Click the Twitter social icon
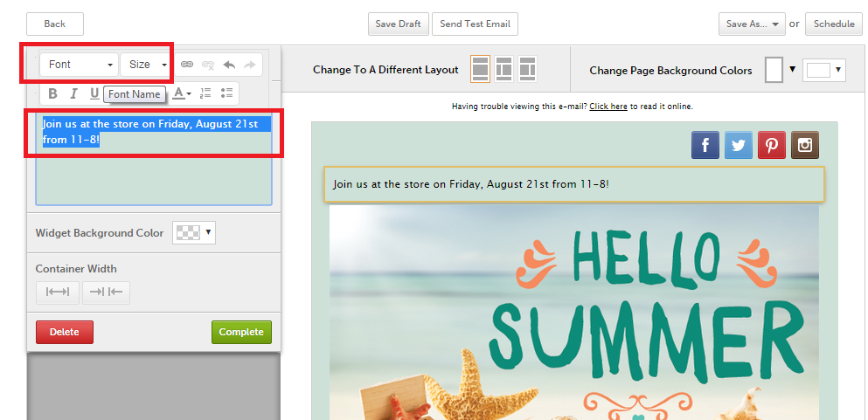Image resolution: width=868 pixels, height=420 pixels. [738, 145]
